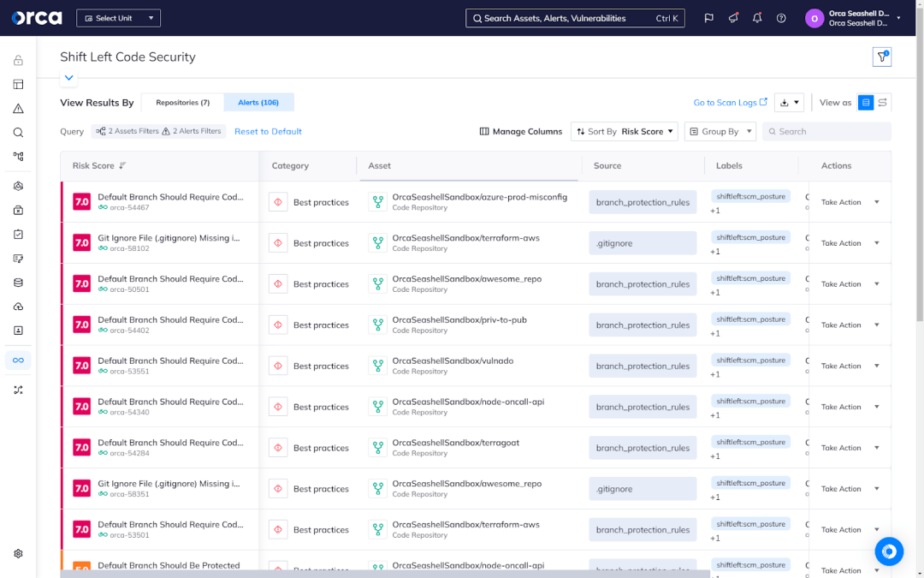Click .gitignore source for orca-58351
This screenshot has height=578, width=924.
643,489
